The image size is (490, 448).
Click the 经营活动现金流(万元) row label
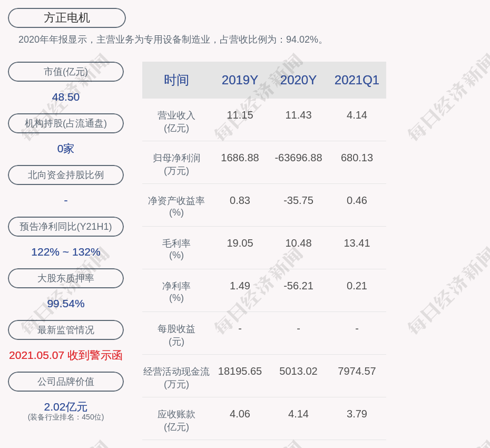click(177, 378)
